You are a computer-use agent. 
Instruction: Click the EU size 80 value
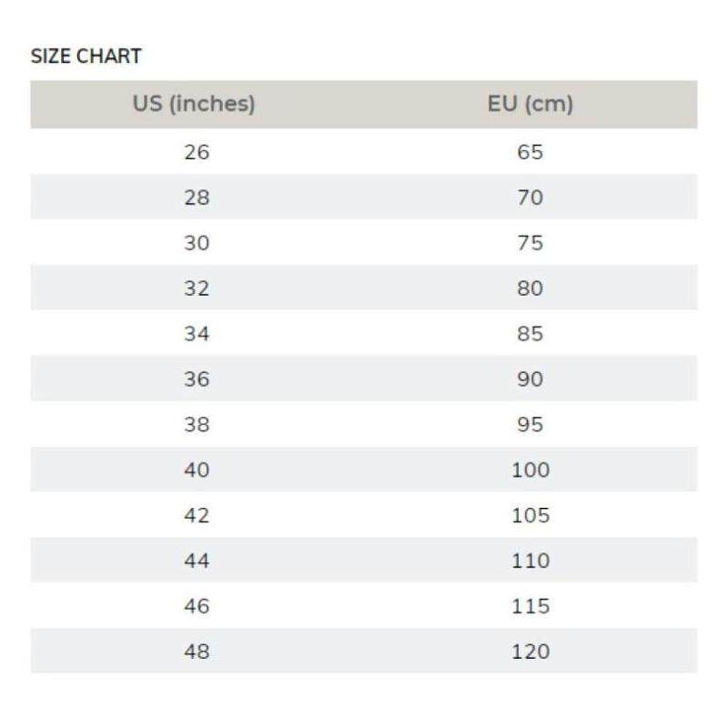530,288
